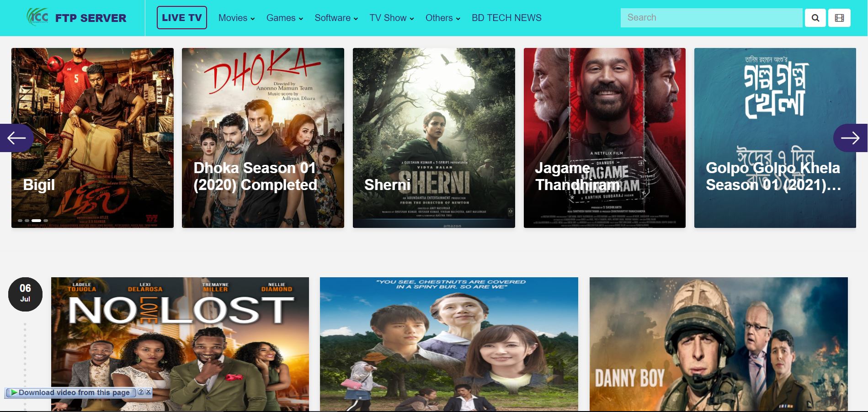Open the Sherni movie poster
Image resolution: width=868 pixels, height=412 pixels.
click(434, 138)
